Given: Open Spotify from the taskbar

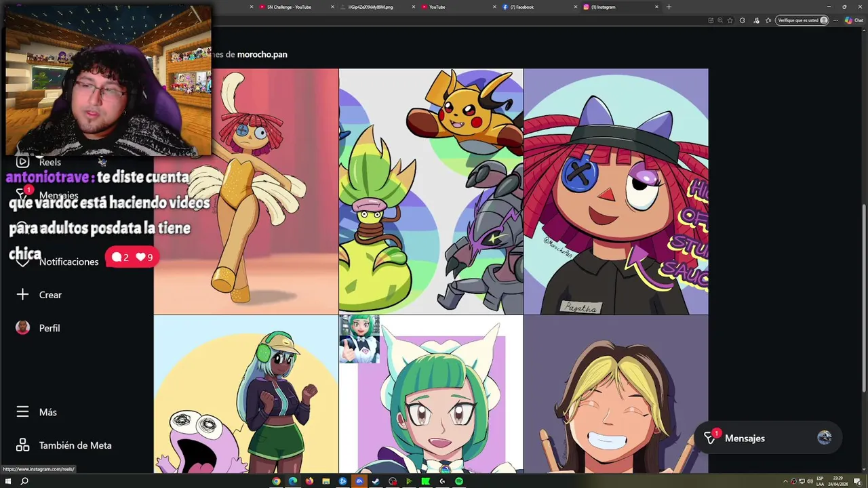Looking at the screenshot, I should 459,481.
